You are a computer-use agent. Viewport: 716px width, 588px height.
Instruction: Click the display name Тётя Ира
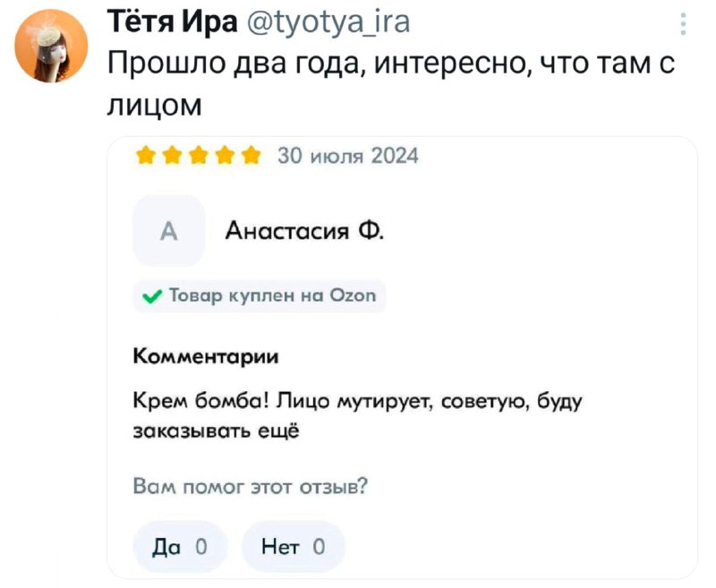(172, 21)
